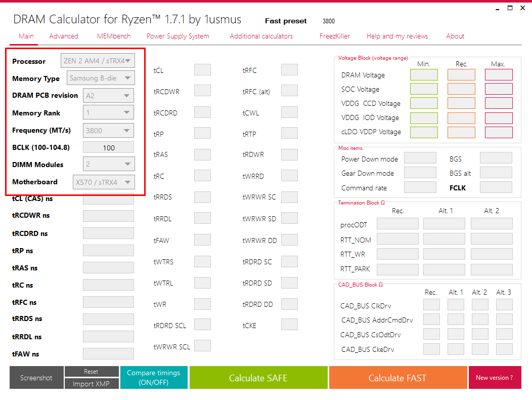Image resolution: width=532 pixels, height=400 pixels.
Task: Click cLDO VDDP Voltage Max field
Action: [499, 133]
